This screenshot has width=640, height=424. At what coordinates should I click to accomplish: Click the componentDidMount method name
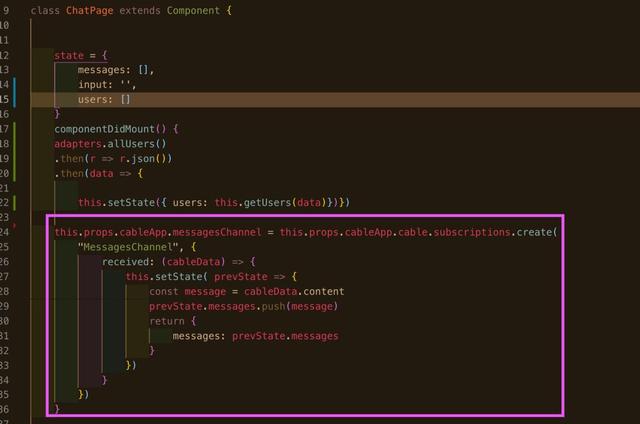click(104, 129)
